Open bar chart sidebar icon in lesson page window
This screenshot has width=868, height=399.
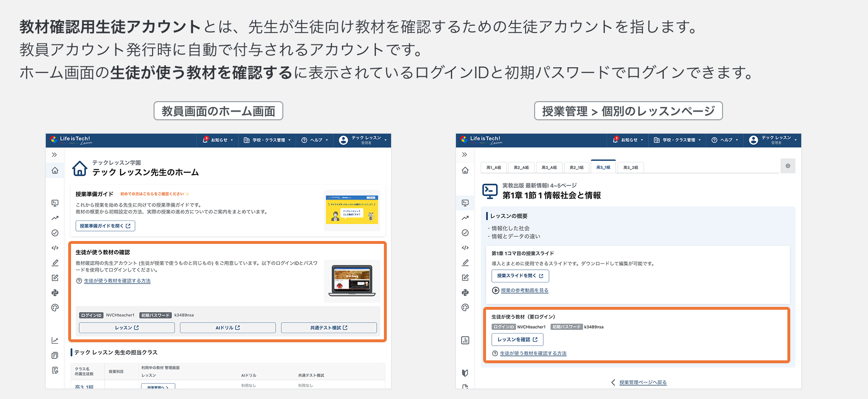[465, 340]
